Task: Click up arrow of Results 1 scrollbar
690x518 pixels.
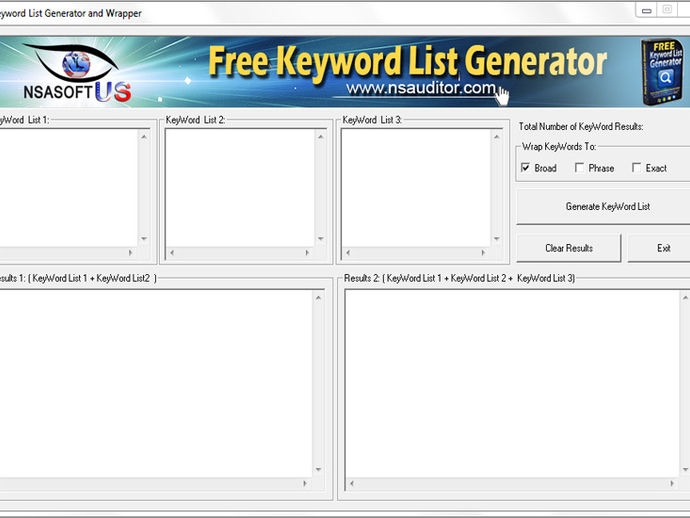Action: (x=318, y=298)
